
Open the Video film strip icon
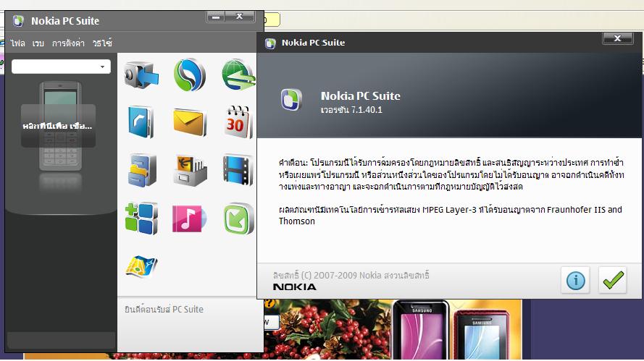click(238, 170)
